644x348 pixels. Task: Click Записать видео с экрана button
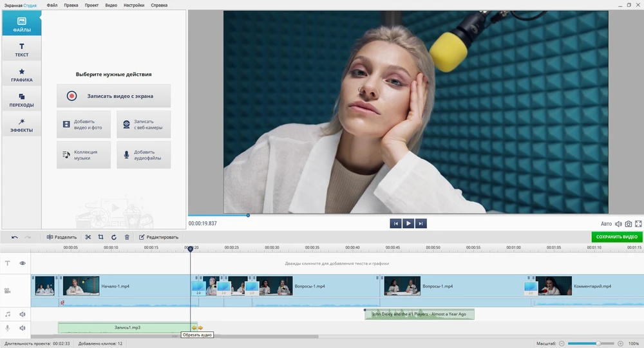[x=113, y=96]
